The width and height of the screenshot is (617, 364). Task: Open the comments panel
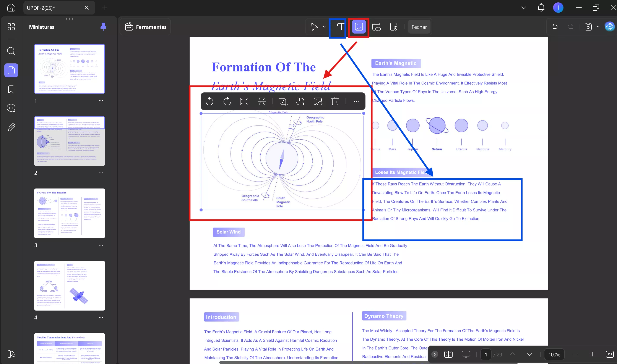click(11, 108)
